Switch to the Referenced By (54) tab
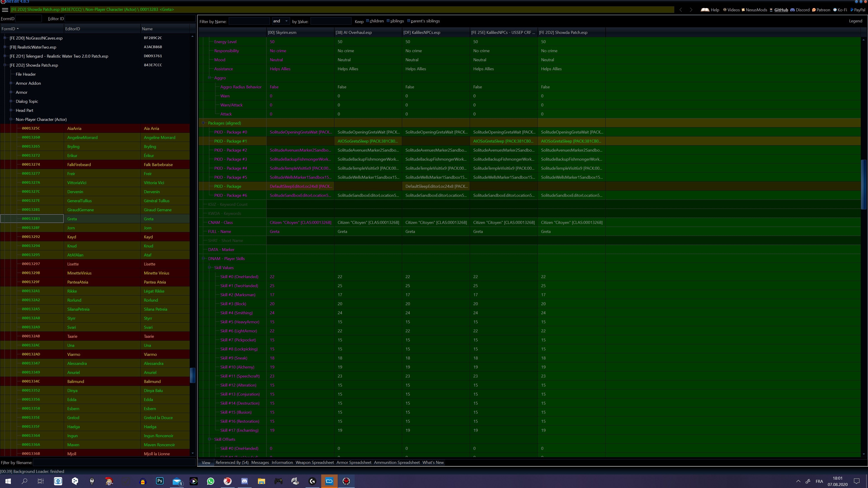 (x=232, y=462)
